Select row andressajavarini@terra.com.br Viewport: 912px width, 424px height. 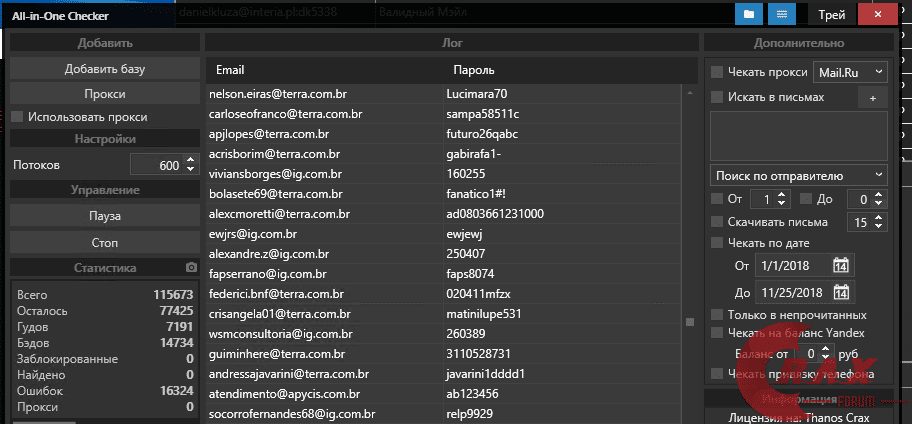point(443,373)
